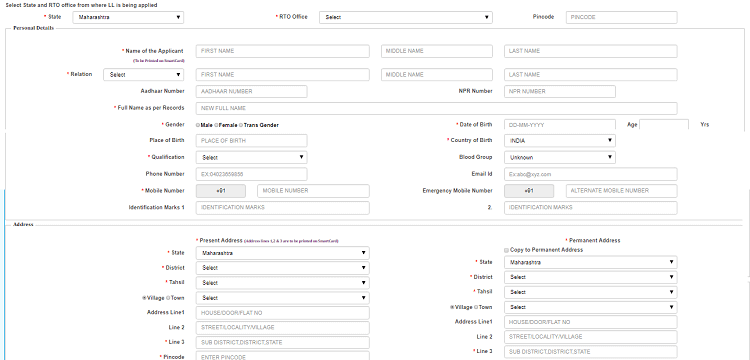
Task: Open Present Address Tahsil dropdown
Action: tap(283, 283)
